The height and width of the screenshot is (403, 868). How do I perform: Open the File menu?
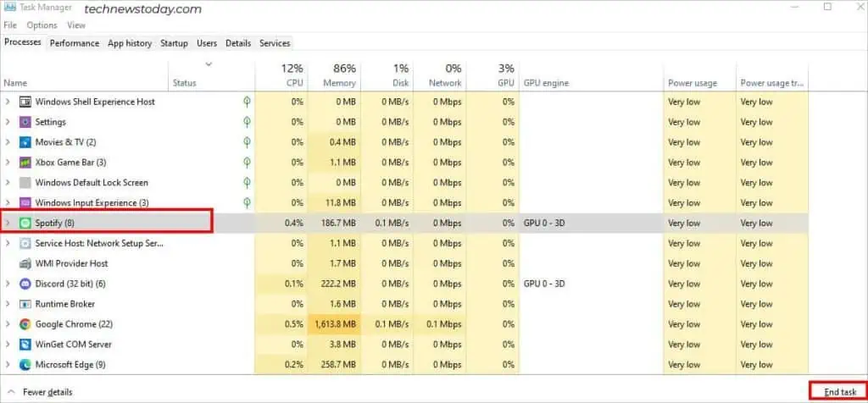[x=10, y=25]
